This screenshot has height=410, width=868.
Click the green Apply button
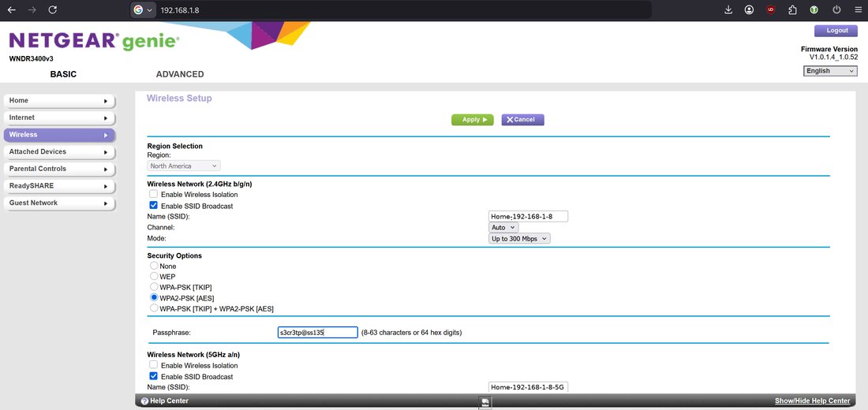(x=472, y=120)
